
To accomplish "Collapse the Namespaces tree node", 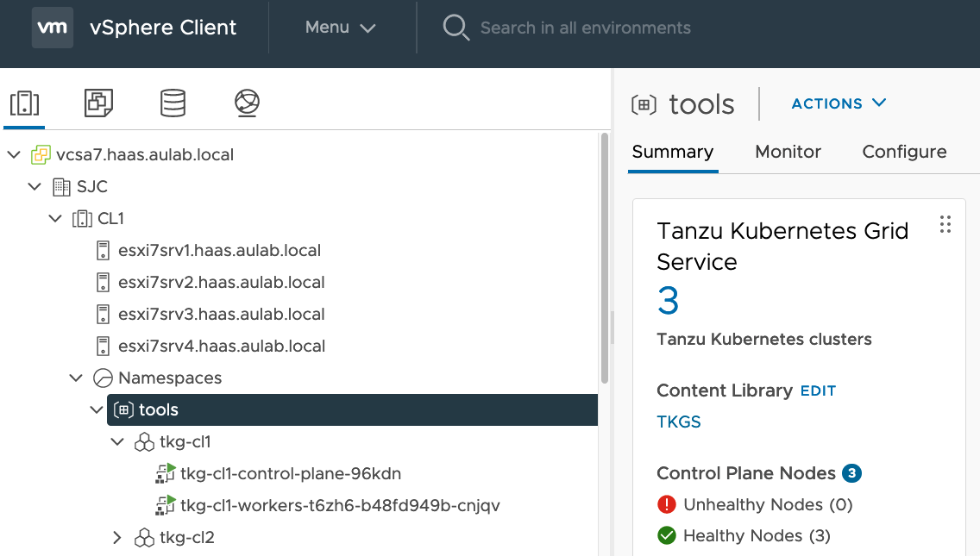I will [75, 378].
